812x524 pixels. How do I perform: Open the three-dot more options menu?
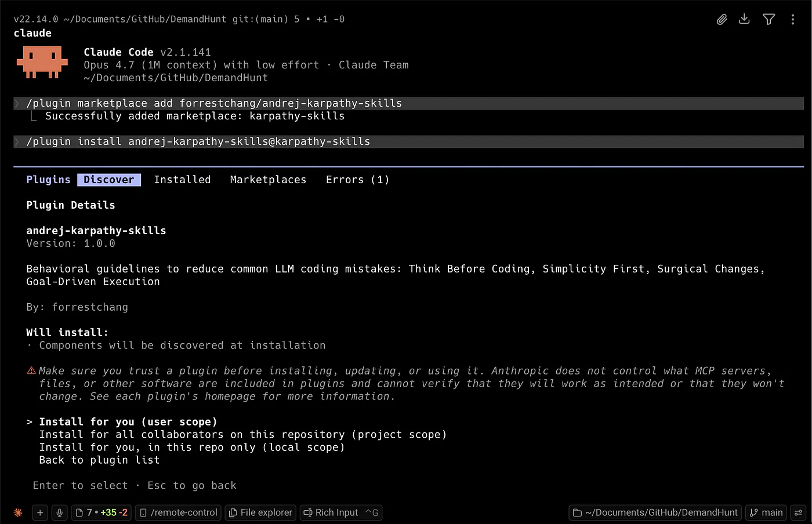pos(792,20)
